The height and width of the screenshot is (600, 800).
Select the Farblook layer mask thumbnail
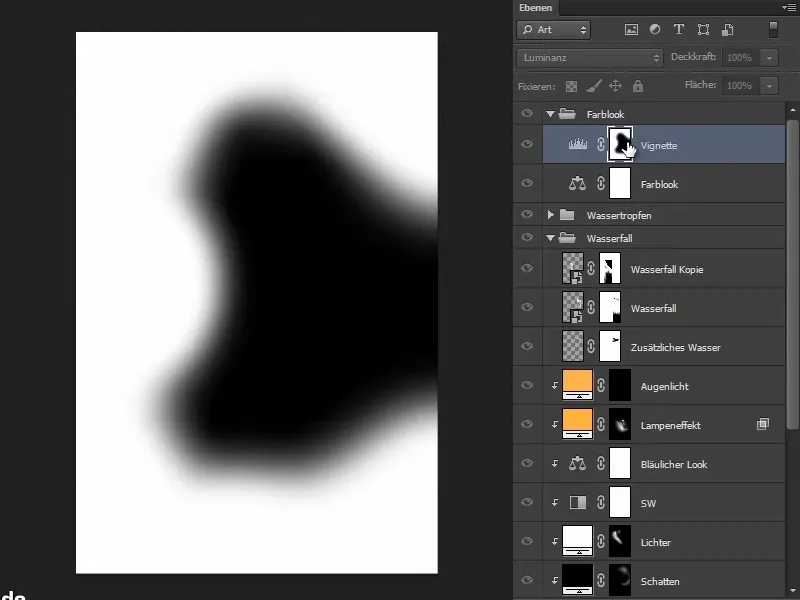(x=620, y=184)
